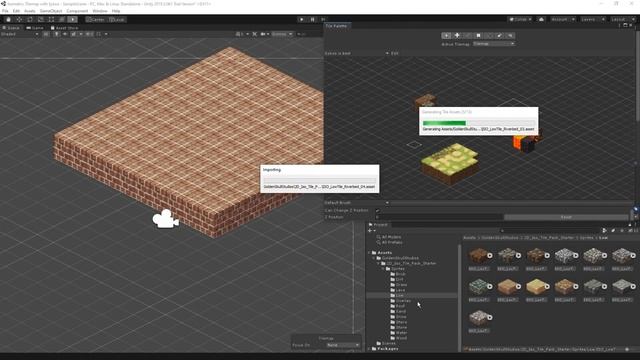Select the custom editor tools button
The image size is (640, 360).
(72, 19)
